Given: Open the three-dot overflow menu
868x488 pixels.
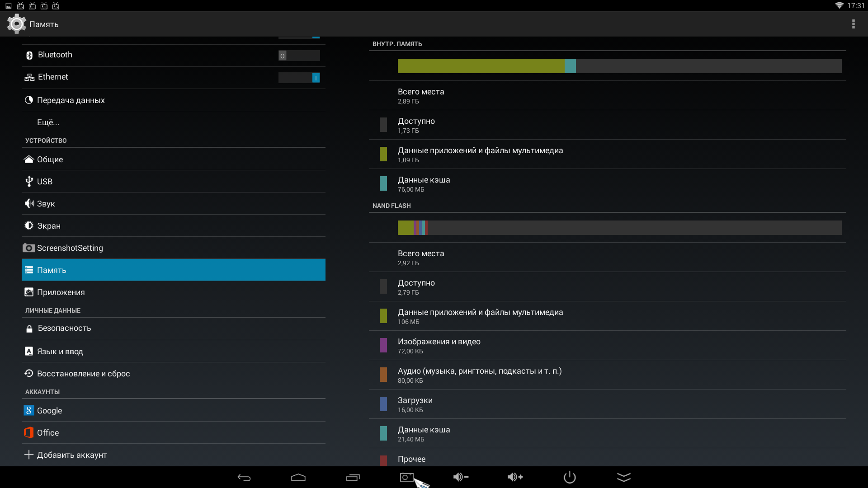Looking at the screenshot, I should click(853, 24).
